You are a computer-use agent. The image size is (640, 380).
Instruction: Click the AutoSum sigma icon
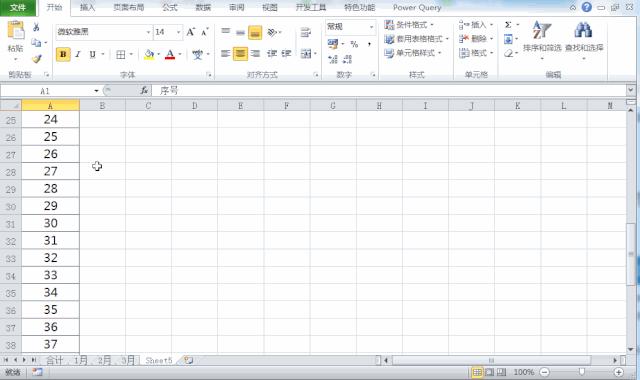508,25
